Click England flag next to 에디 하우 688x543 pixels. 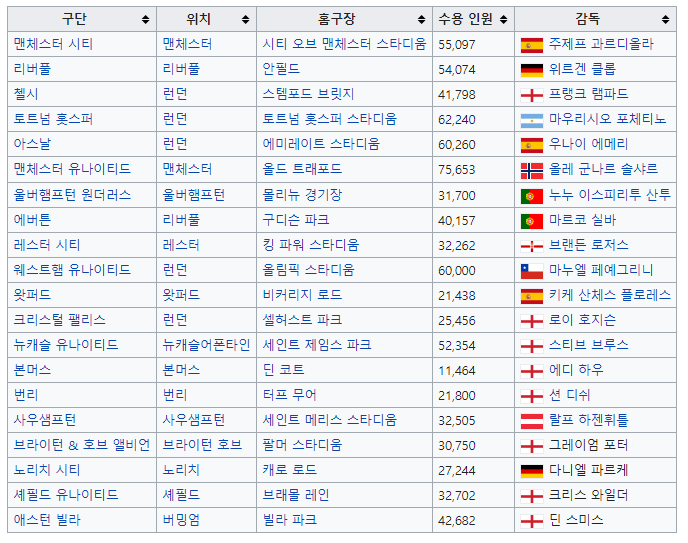click(532, 372)
